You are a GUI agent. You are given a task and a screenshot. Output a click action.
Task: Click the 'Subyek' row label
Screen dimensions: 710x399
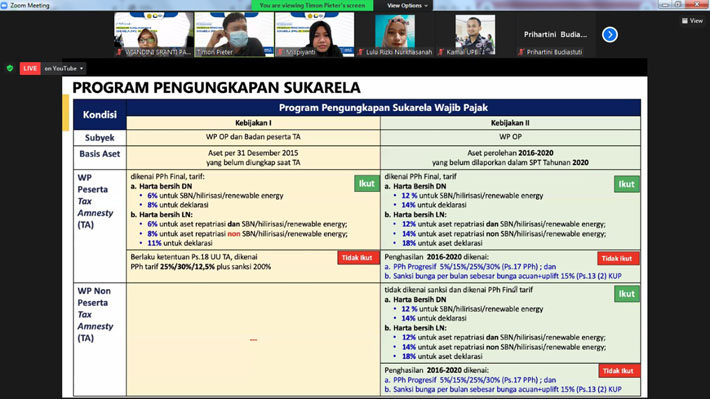100,138
